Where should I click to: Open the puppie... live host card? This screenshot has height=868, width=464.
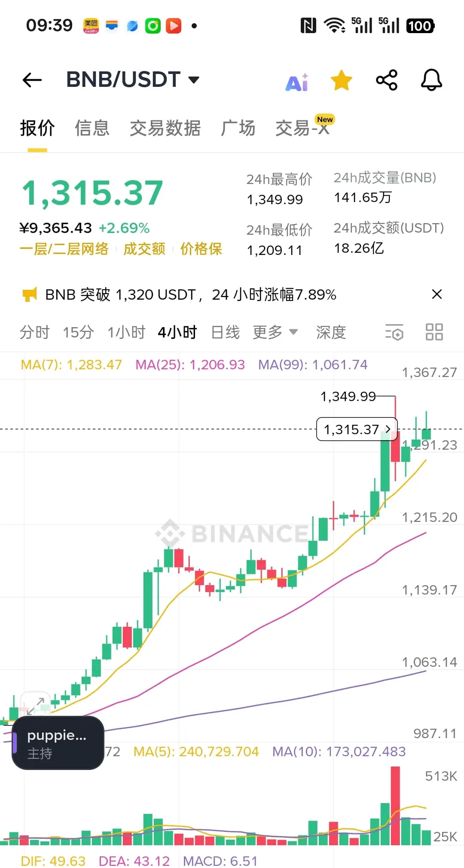pos(58,743)
